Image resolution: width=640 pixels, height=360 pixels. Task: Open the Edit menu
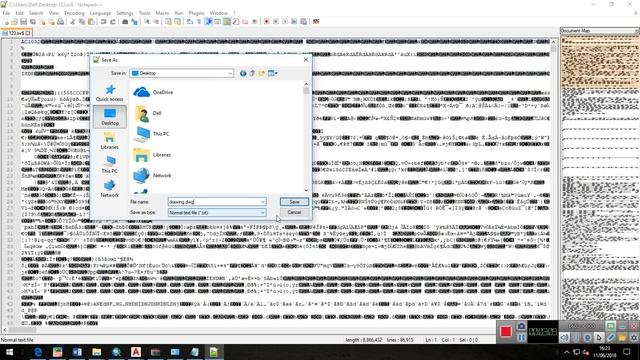(19, 13)
